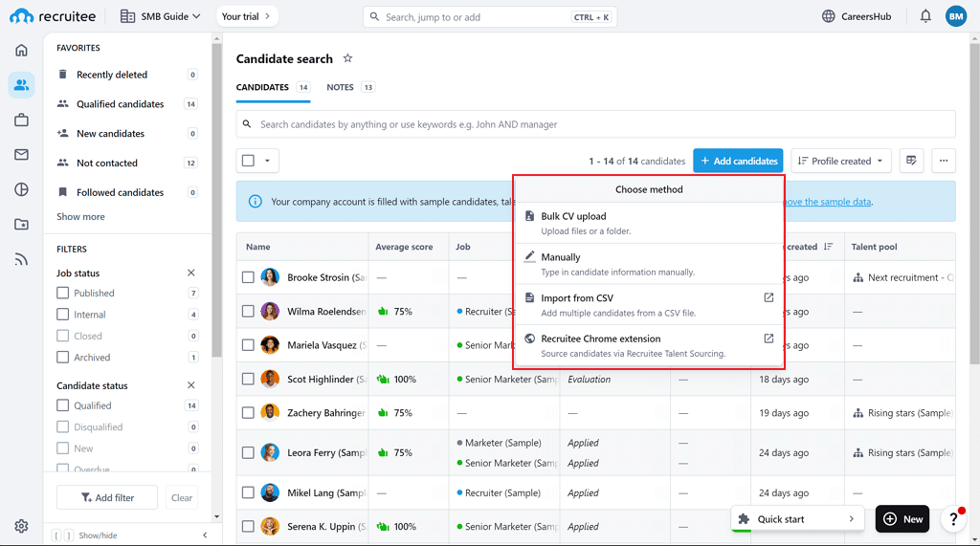Open the Profile created sort dropdown

[x=840, y=161]
